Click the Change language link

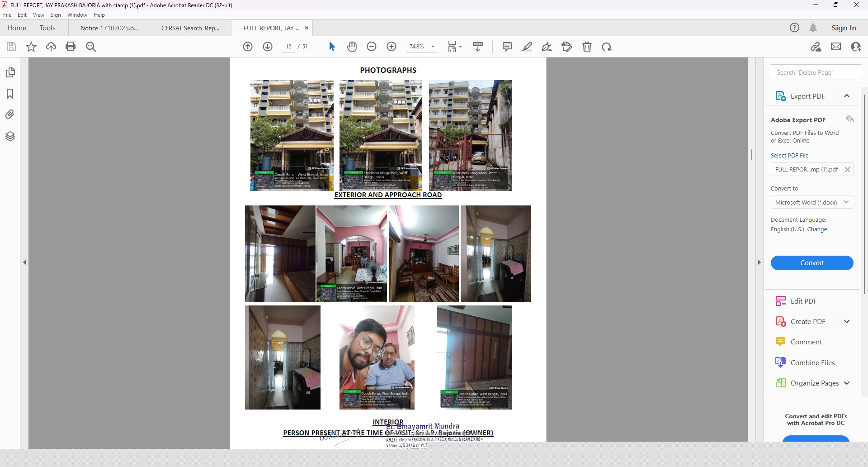(x=817, y=229)
